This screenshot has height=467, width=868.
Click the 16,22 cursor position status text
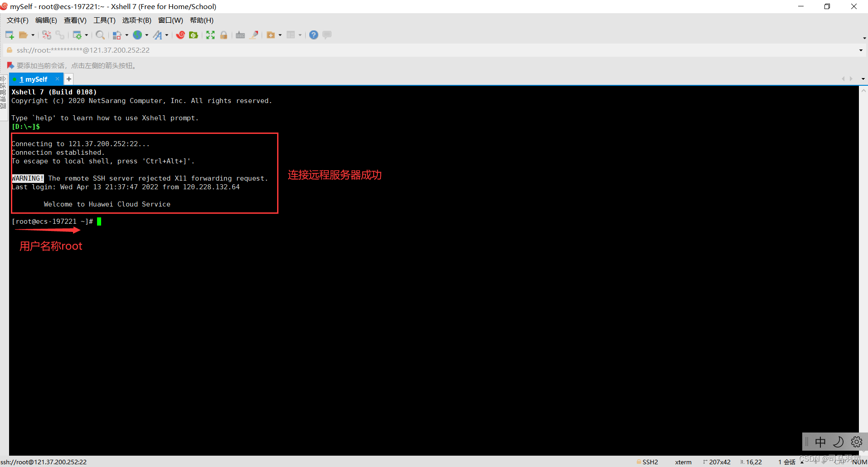point(751,462)
